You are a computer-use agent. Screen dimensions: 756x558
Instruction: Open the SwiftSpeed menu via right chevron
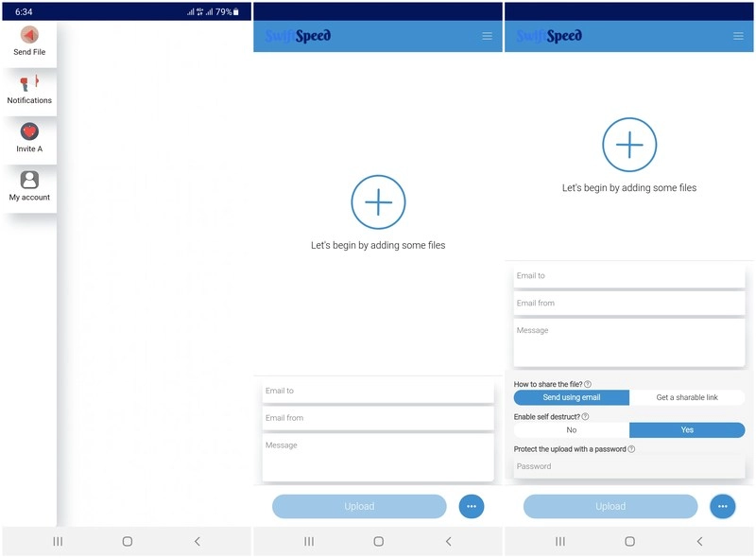pos(739,35)
